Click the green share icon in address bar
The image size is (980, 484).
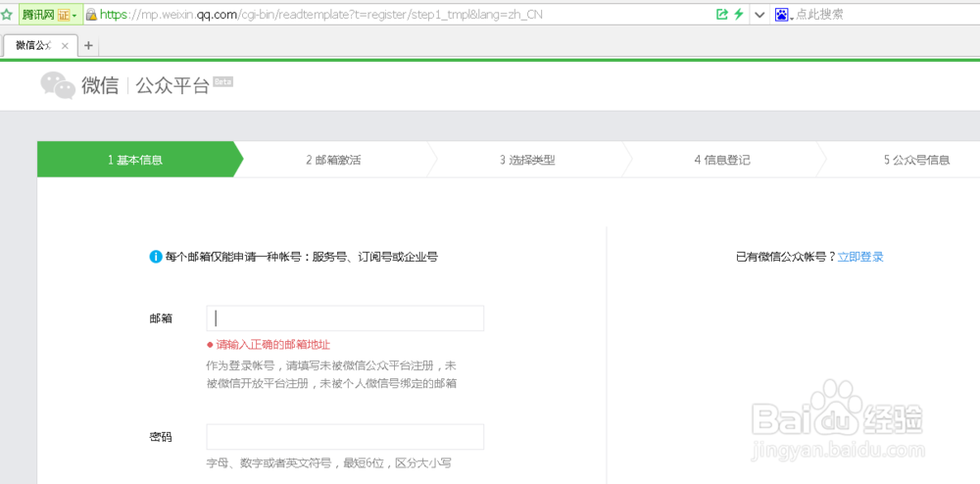[x=722, y=14]
